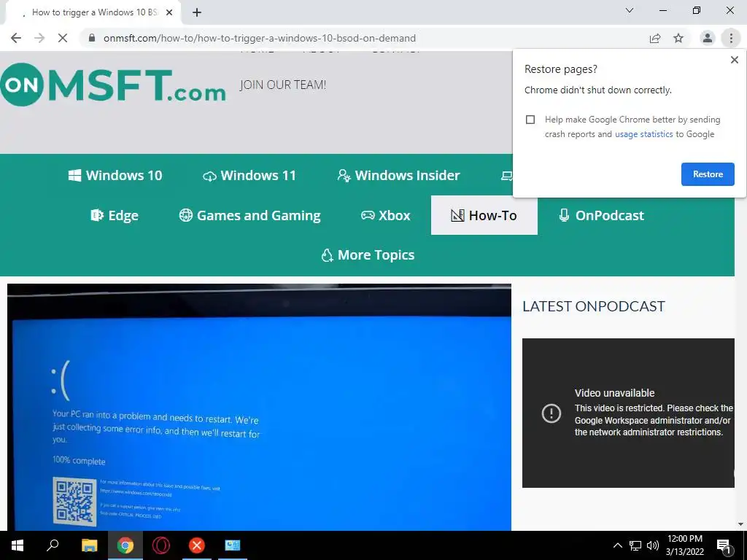Viewport: 747px width, 560px height.
Task: Dismiss the Restore pages popup
Action: (x=734, y=60)
